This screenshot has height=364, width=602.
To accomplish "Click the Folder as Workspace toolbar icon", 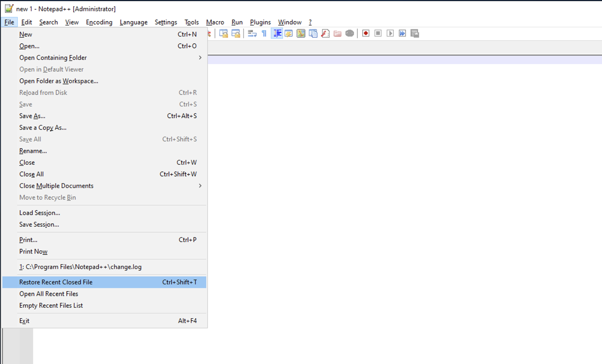I will [337, 33].
